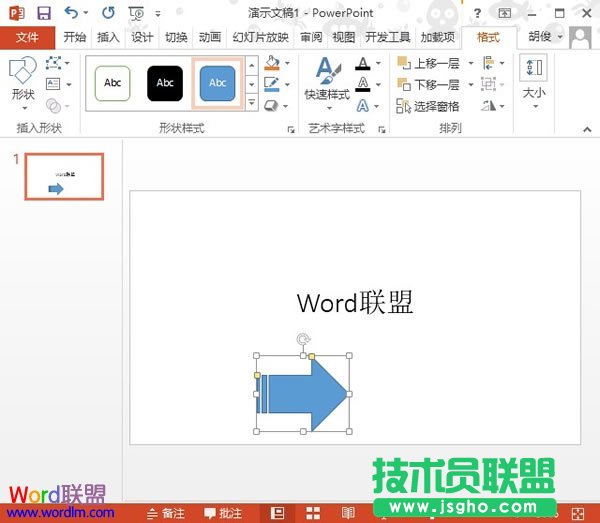
Task: Open the Shape Fill dropdown arrow
Action: 287,64
